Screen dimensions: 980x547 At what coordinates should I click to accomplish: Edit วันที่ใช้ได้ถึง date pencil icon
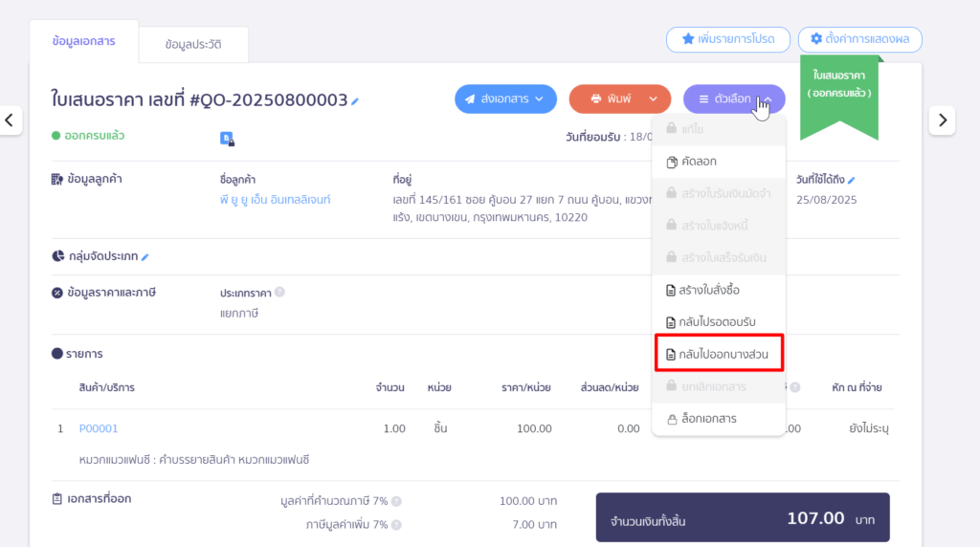(x=851, y=181)
